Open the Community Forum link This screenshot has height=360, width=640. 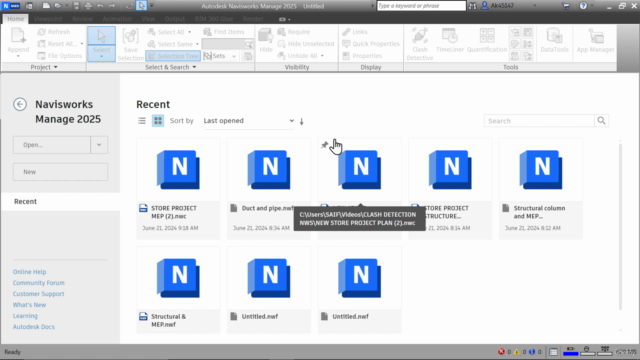[x=39, y=283]
